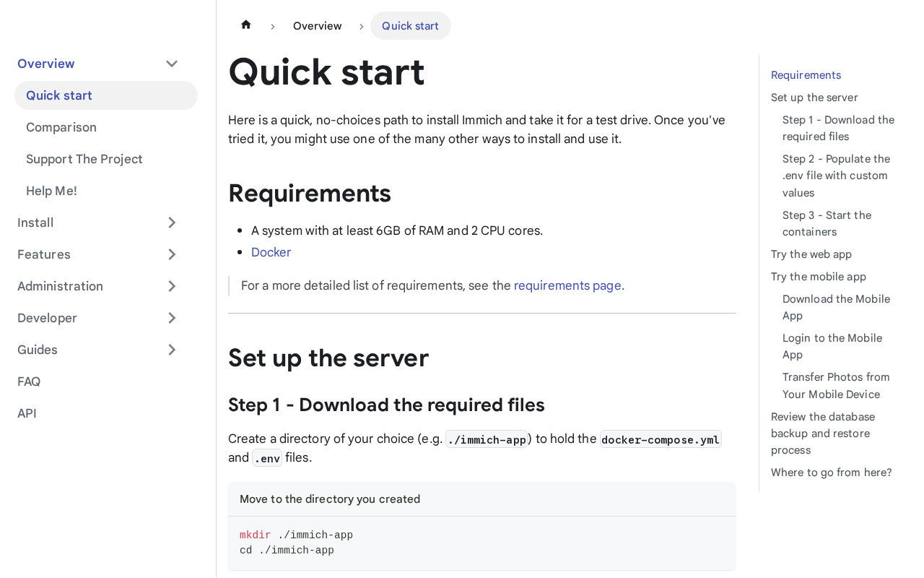The image size is (924, 578).
Task: Open the Comparison sidebar page
Action: click(x=61, y=127)
